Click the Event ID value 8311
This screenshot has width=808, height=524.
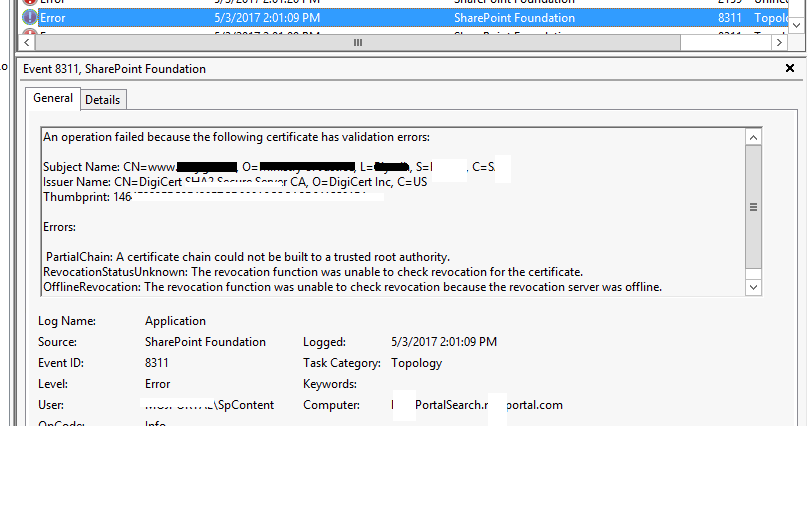pos(157,363)
